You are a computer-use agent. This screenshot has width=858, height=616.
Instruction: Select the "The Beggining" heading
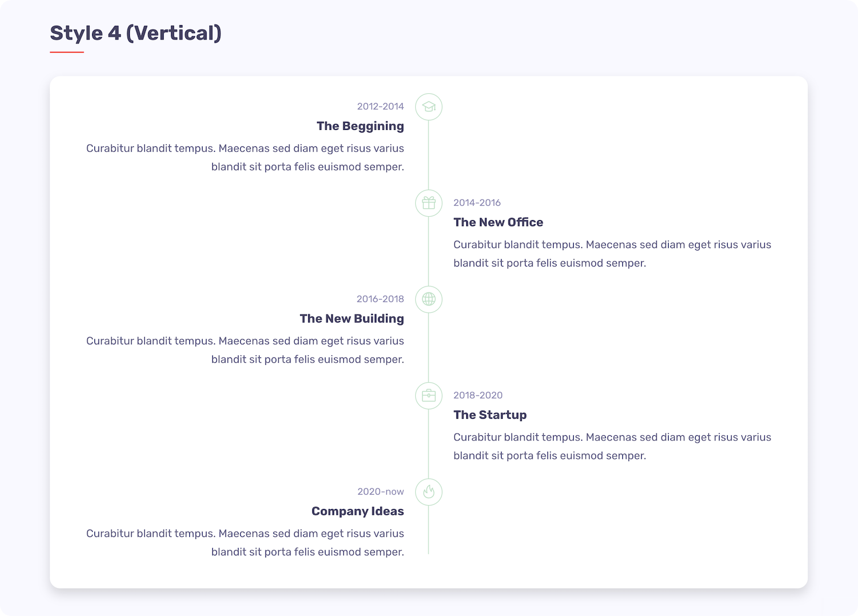360,126
